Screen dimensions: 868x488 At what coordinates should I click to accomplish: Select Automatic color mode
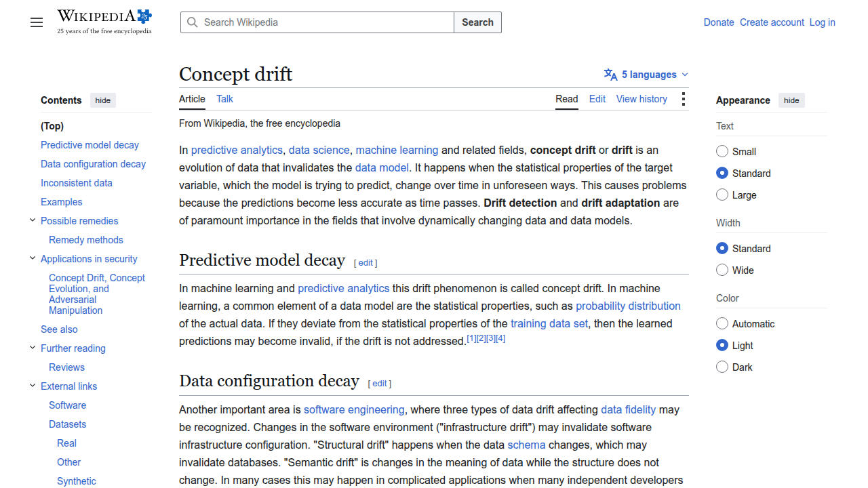click(x=722, y=323)
